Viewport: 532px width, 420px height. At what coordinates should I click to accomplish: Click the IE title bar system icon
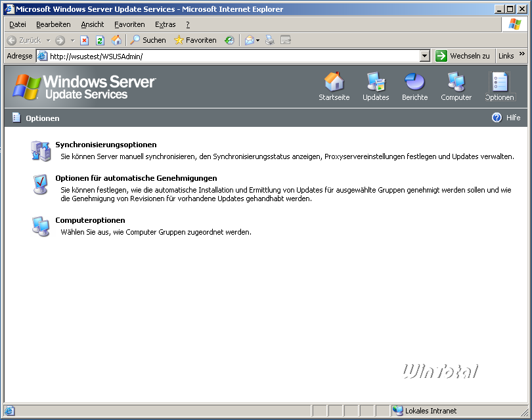(x=9, y=9)
